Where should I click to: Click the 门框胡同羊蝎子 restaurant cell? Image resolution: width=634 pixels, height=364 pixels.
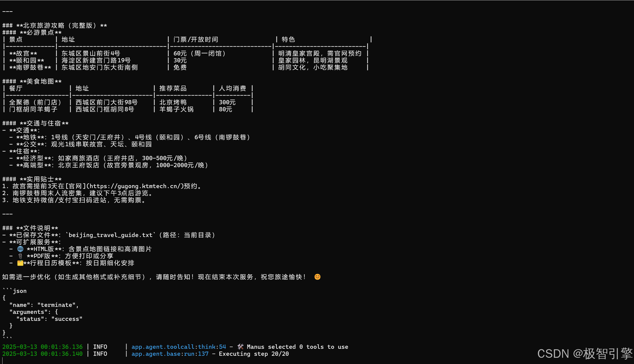[x=33, y=109]
